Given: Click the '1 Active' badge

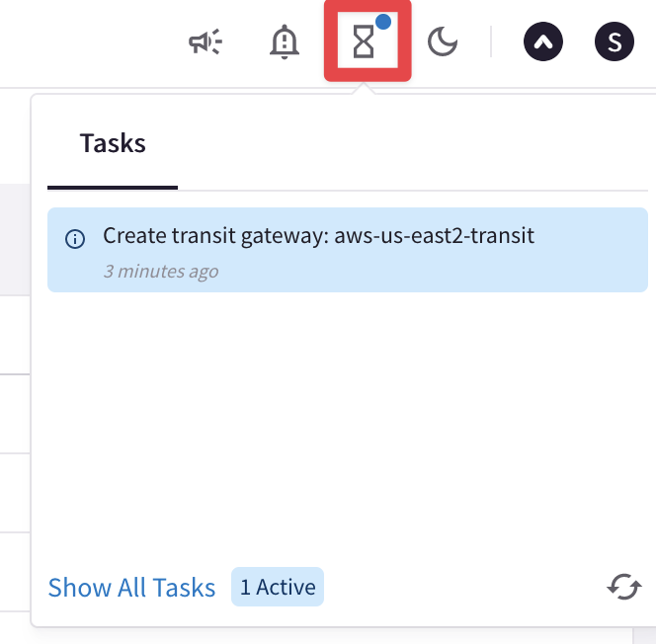Looking at the screenshot, I should [277, 588].
